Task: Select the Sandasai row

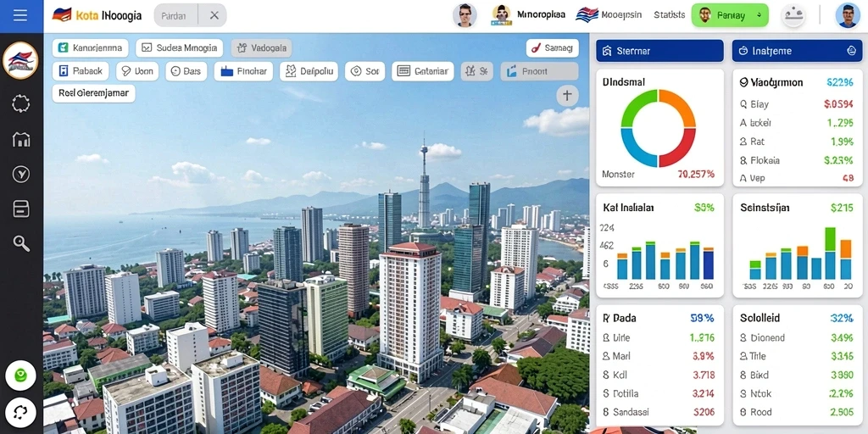Action: click(659, 412)
